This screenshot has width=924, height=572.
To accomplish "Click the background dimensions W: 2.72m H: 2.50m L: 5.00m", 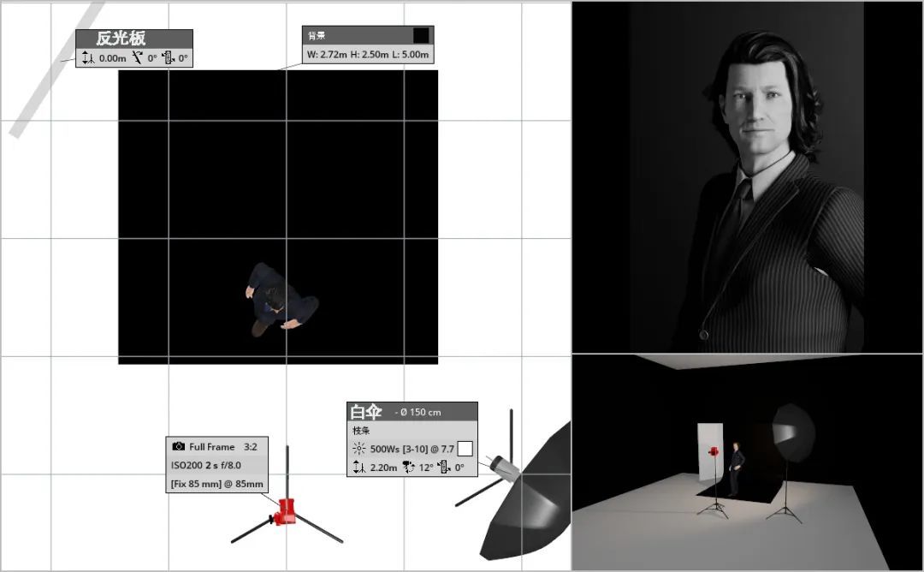I will point(368,54).
